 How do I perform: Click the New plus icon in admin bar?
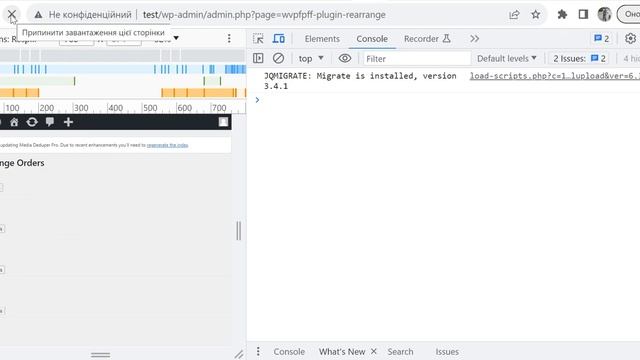[x=68, y=122]
